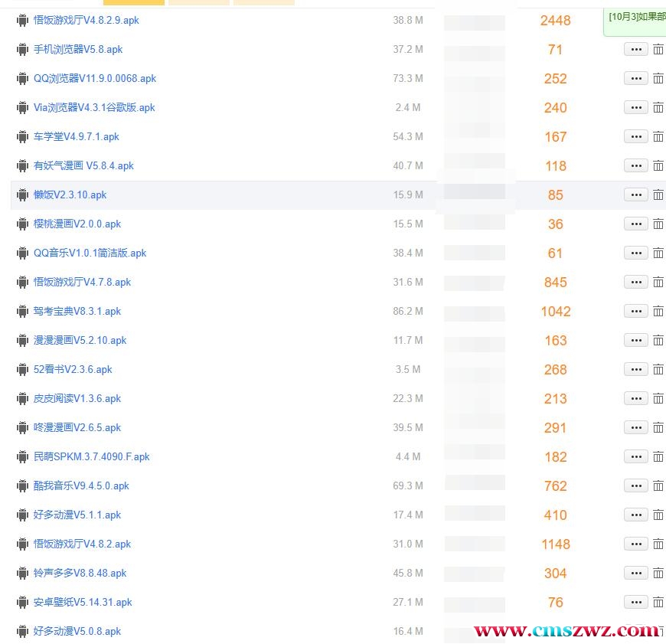Viewport: 666px width, 644px height.
Task: Click the Android icon beside 悟饭游戏厅V4.8.2.9.apk
Action: [x=22, y=21]
